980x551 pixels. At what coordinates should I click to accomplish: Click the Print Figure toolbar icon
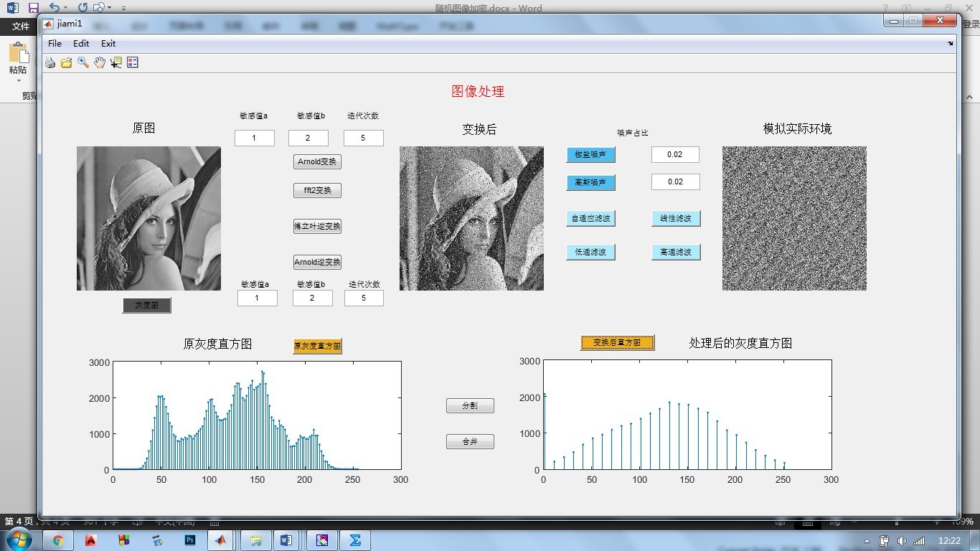coord(50,62)
